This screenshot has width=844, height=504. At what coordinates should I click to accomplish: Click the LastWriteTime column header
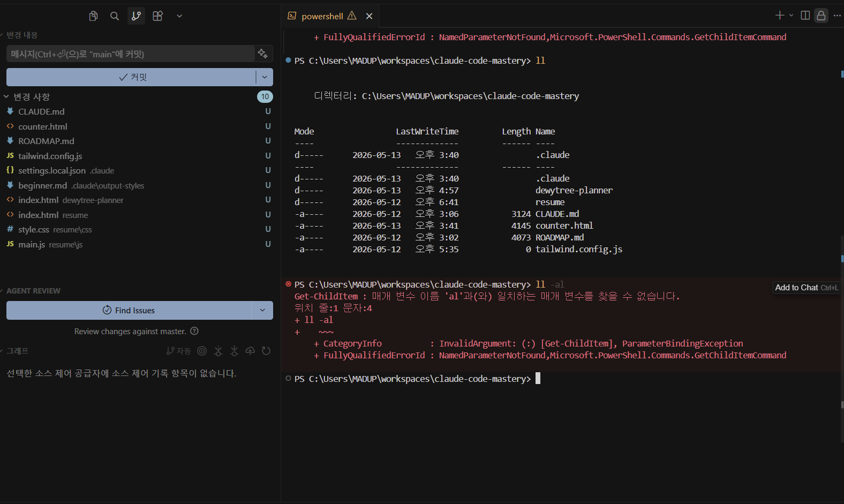pyautogui.click(x=427, y=131)
